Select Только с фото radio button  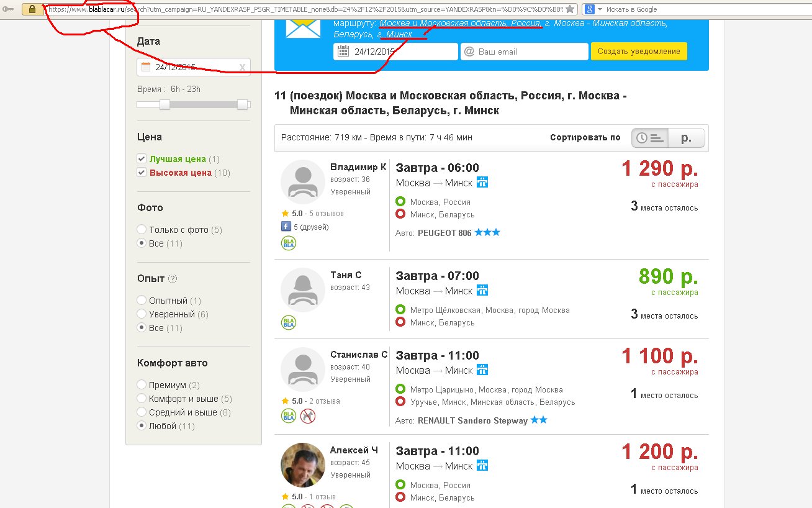pos(142,230)
